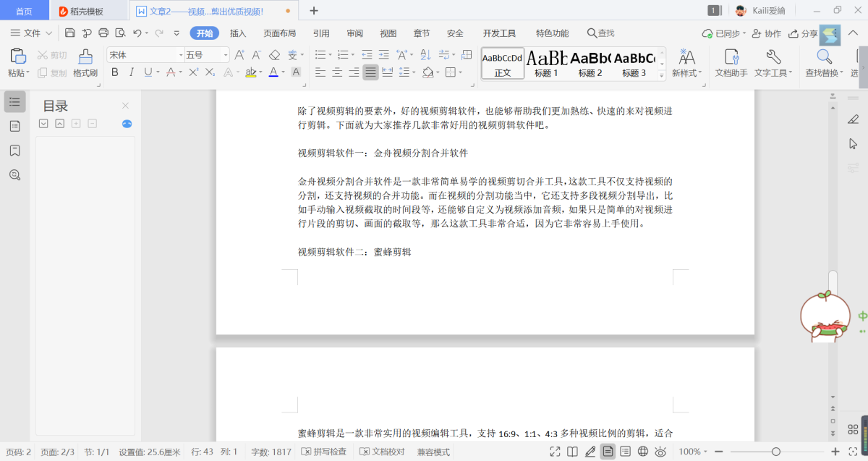
Task: Close the table of contents (目录) panel
Action: click(125, 106)
